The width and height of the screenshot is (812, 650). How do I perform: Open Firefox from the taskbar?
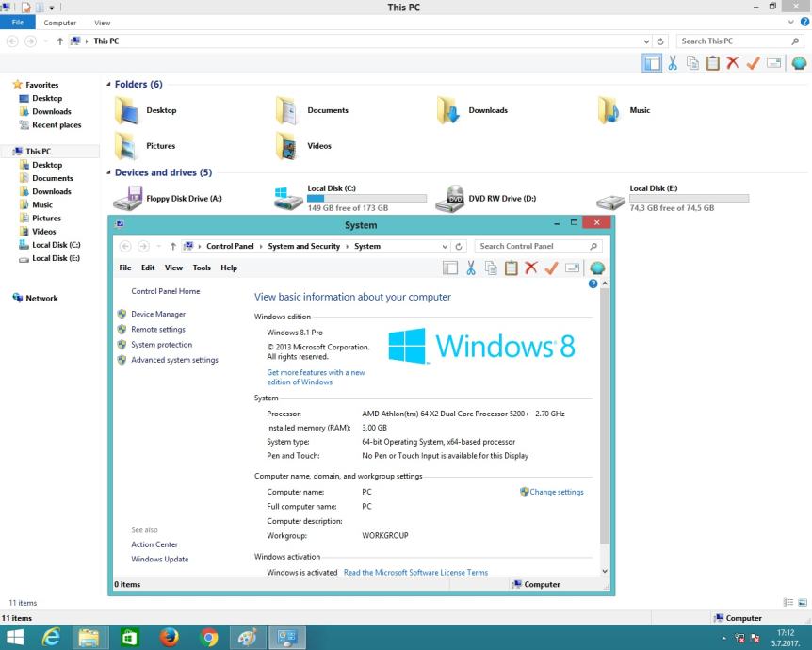tap(170, 638)
